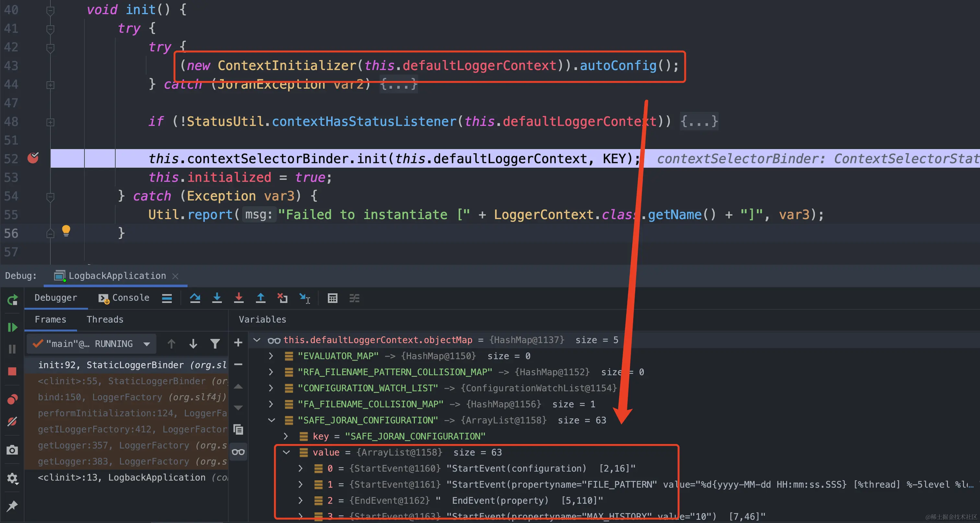Expand the EVALUATOR_MAP entry
The image size is (980, 523).
click(271, 356)
